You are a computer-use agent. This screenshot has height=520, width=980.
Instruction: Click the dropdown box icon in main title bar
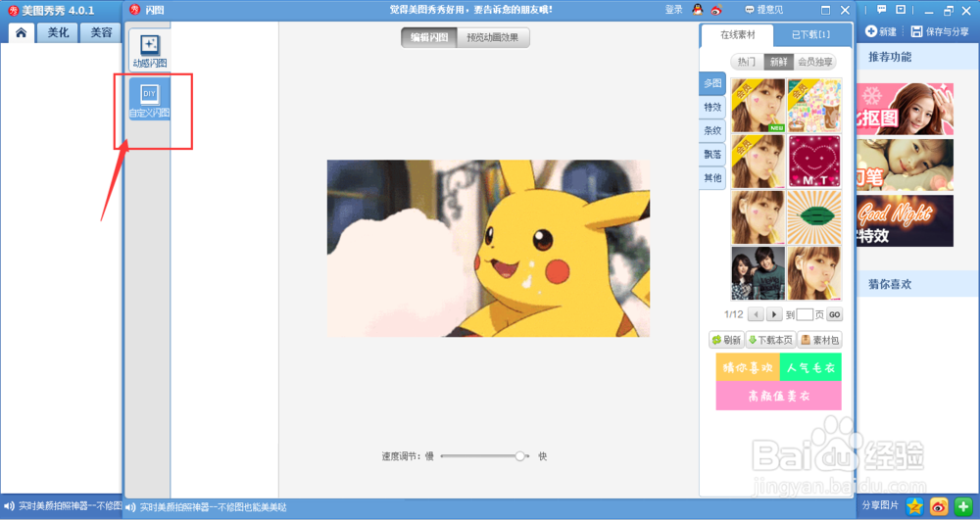pos(901,10)
